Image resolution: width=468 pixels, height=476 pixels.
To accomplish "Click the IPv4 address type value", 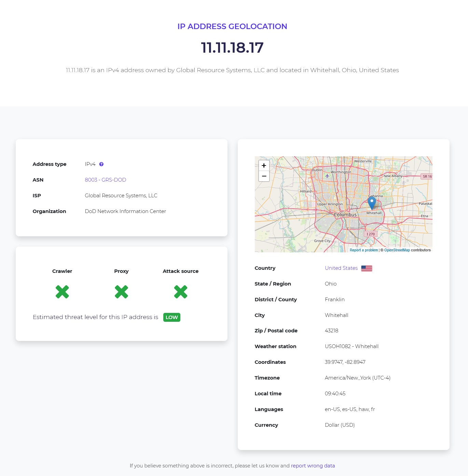I will point(90,164).
